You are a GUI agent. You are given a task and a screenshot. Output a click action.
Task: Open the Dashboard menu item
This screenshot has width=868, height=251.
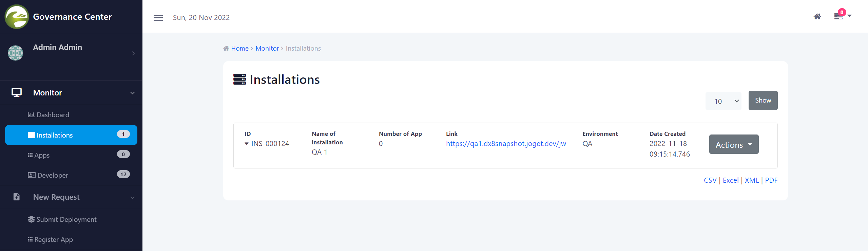coord(53,115)
